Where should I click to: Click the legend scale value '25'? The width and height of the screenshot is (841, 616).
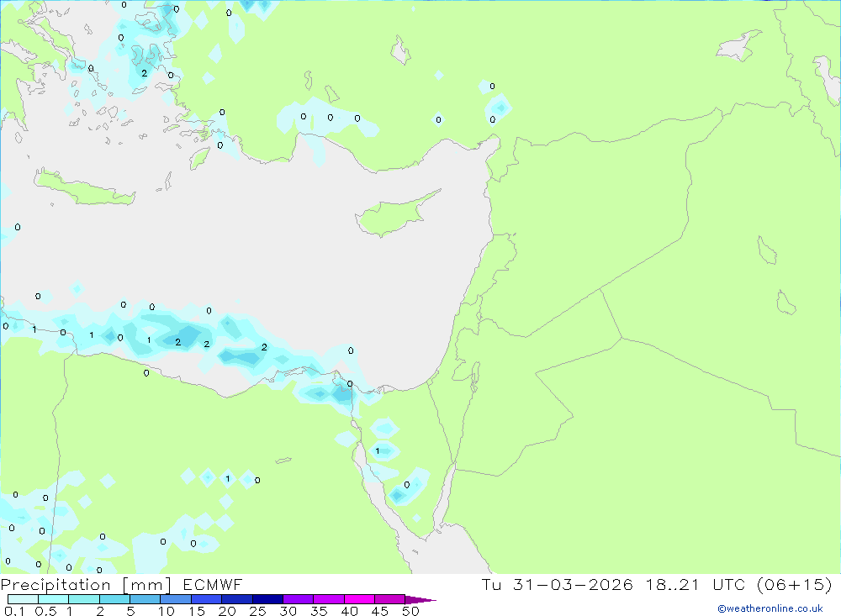(x=258, y=611)
